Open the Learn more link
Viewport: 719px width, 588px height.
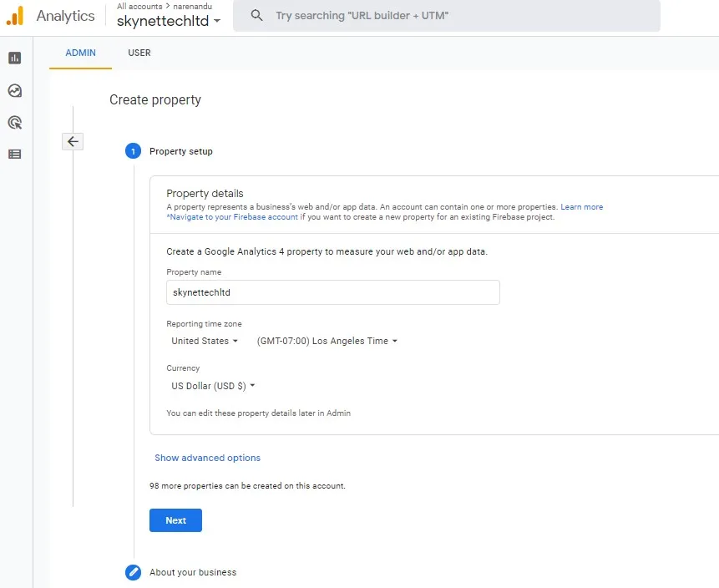click(x=581, y=207)
